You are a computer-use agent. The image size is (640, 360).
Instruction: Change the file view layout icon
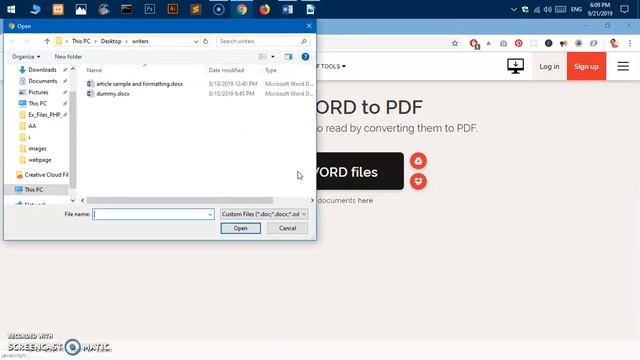click(x=262, y=57)
